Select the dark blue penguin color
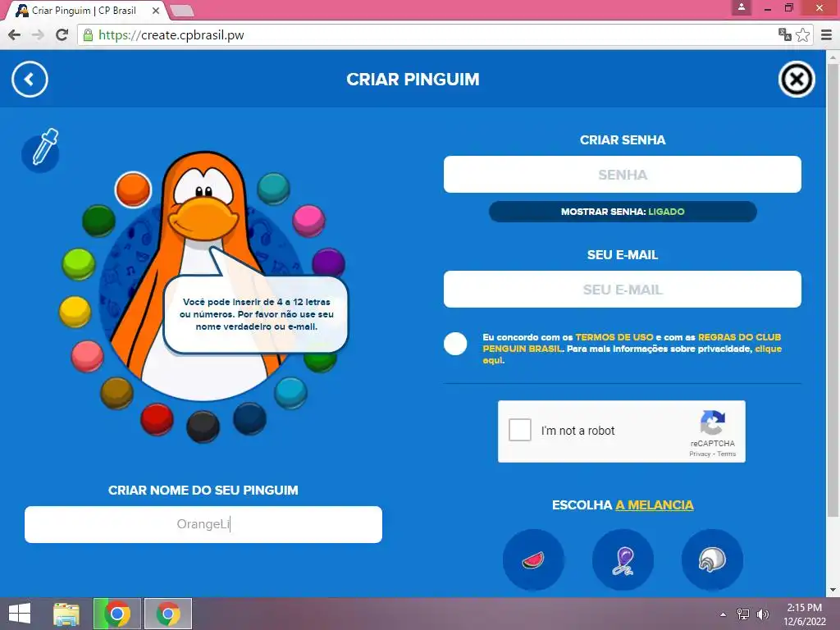 [249, 418]
